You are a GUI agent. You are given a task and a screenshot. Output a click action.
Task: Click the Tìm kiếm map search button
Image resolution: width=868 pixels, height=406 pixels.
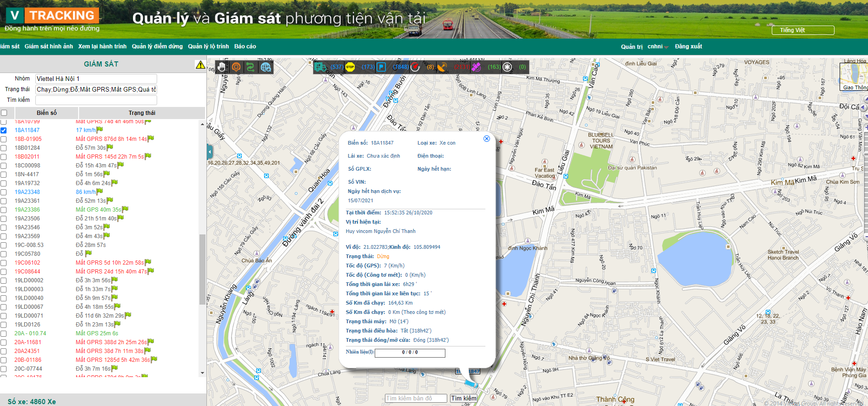point(464,398)
